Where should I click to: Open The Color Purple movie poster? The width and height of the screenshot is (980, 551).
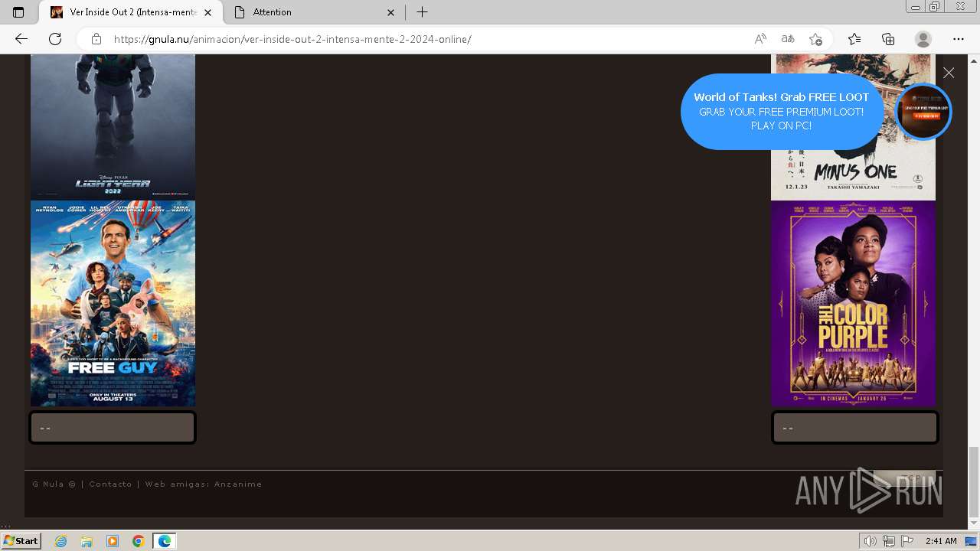pos(853,303)
